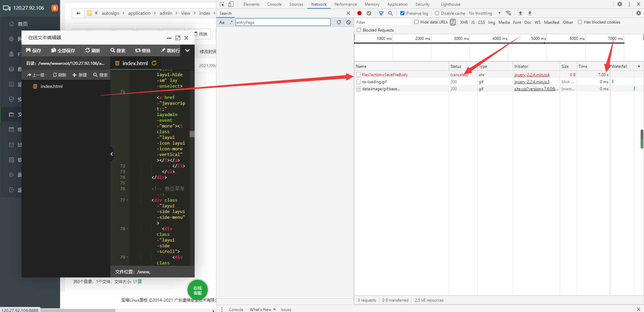The width and height of the screenshot is (644, 312).
Task: Click 新建 new file in tree panel
Action: pyautogui.click(x=80, y=75)
